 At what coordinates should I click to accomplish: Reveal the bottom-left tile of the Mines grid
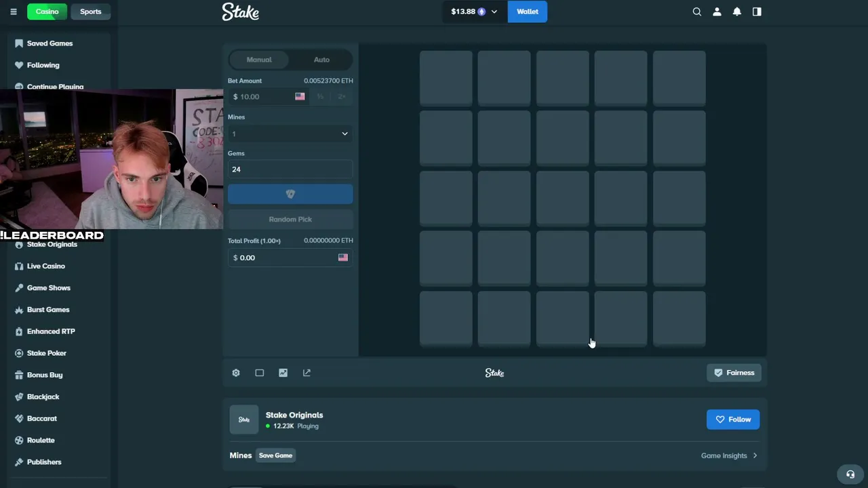tap(446, 319)
